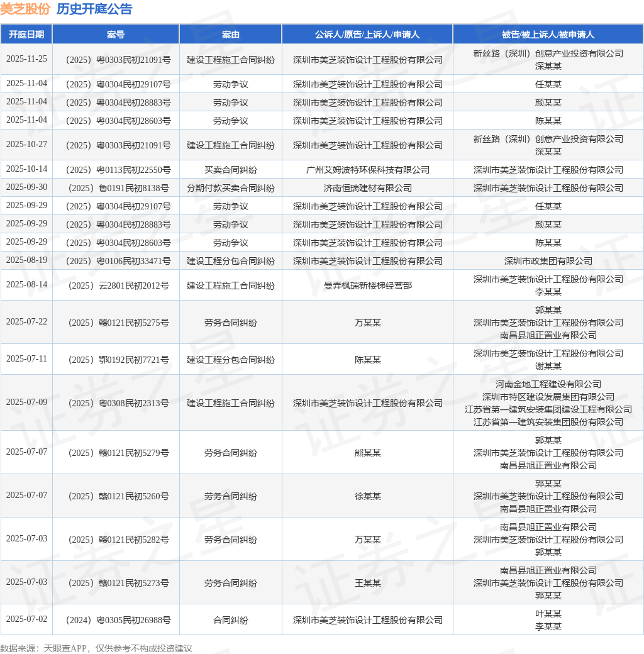Click plaintiff 王某某
The width and height of the screenshot is (644, 654).
tap(367, 583)
